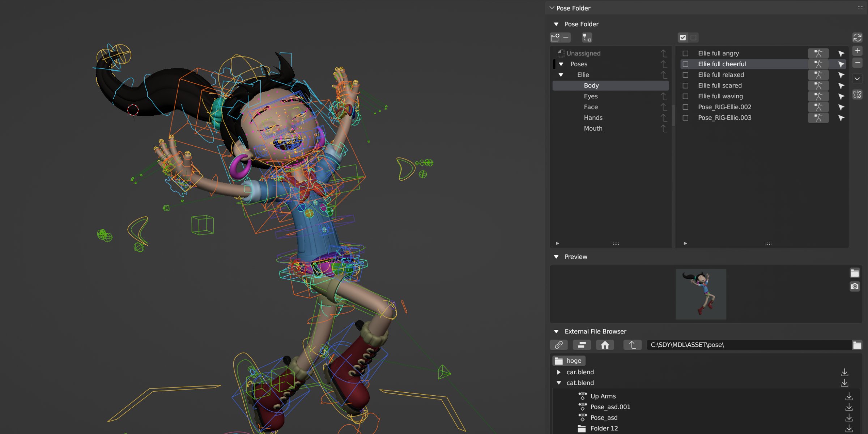Click the link icon in External File Browser
Screen dimensions: 868x434
(559, 345)
